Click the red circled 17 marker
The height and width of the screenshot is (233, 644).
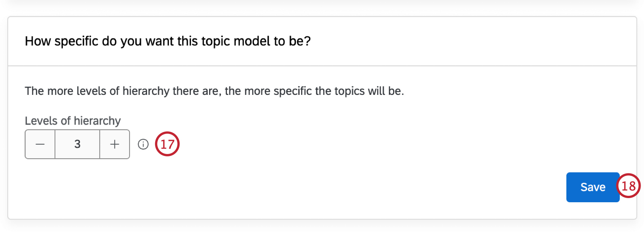(x=167, y=144)
